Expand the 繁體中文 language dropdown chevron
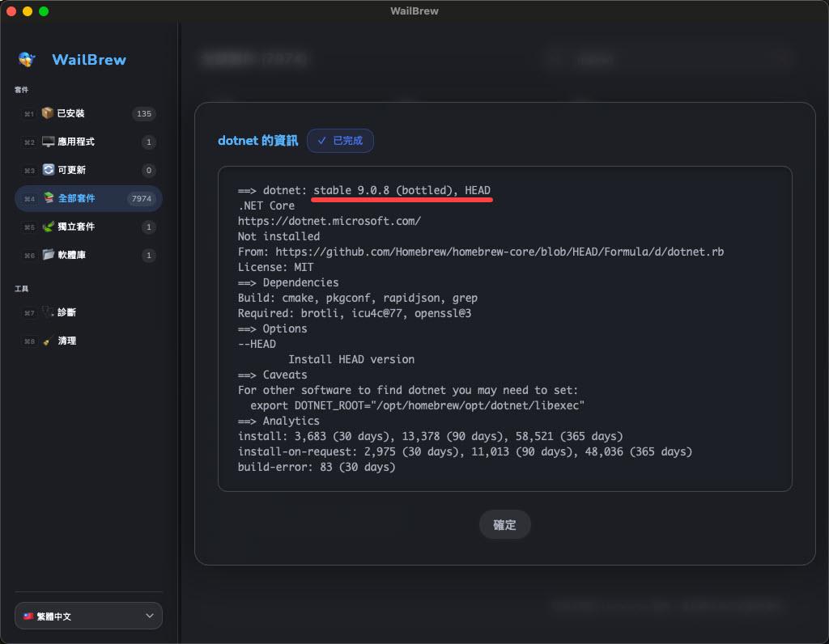The height and width of the screenshot is (644, 829). tap(149, 616)
